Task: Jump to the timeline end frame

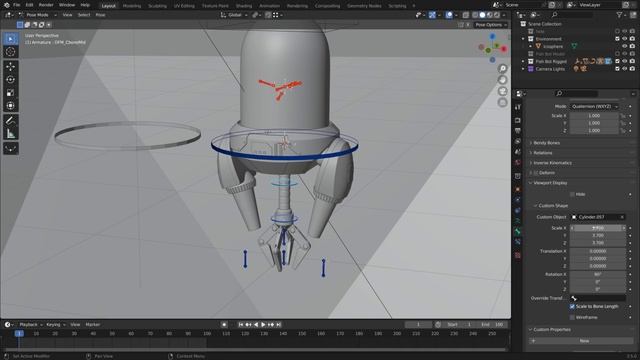Action: point(278,324)
